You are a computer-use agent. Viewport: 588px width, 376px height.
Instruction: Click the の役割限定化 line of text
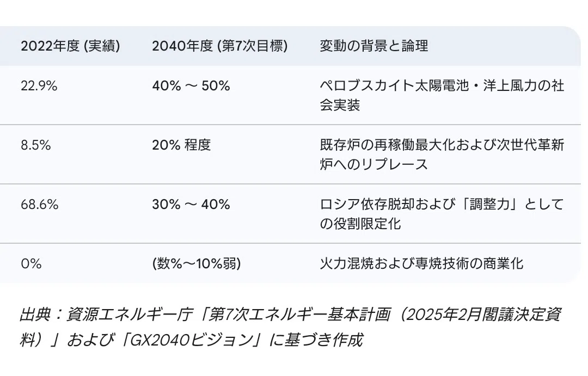360,224
